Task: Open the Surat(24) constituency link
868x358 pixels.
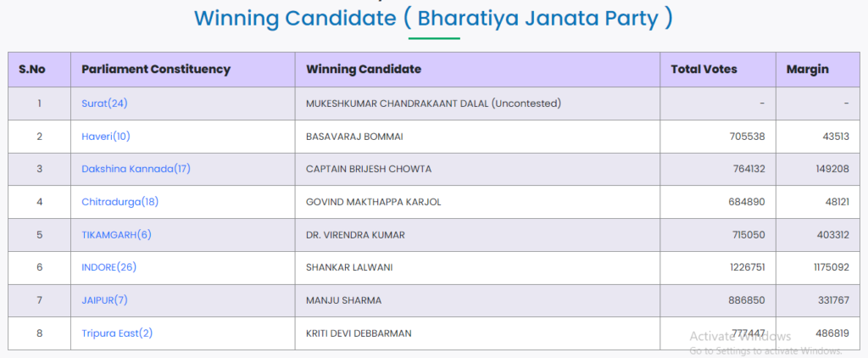Action: pos(104,103)
